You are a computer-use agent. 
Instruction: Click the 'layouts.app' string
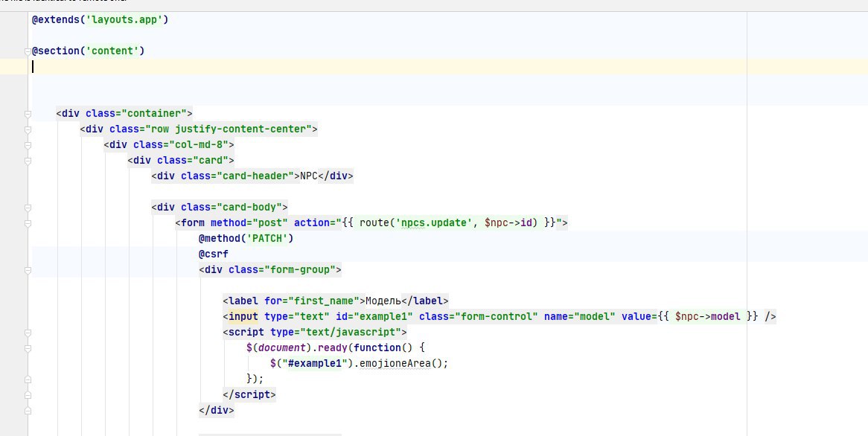point(124,19)
